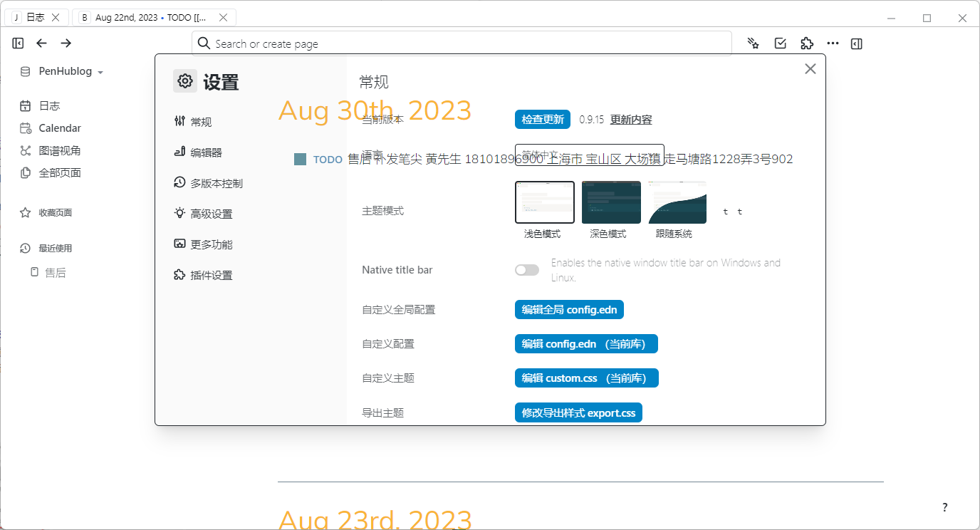Select 深色模式 dark theme mode

pyautogui.click(x=610, y=202)
